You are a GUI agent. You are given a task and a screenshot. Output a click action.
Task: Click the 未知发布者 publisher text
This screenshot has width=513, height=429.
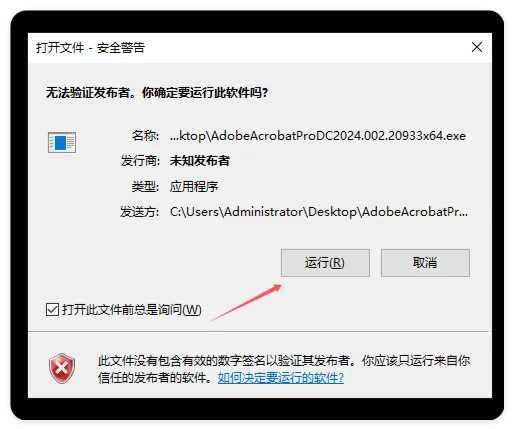pos(200,161)
